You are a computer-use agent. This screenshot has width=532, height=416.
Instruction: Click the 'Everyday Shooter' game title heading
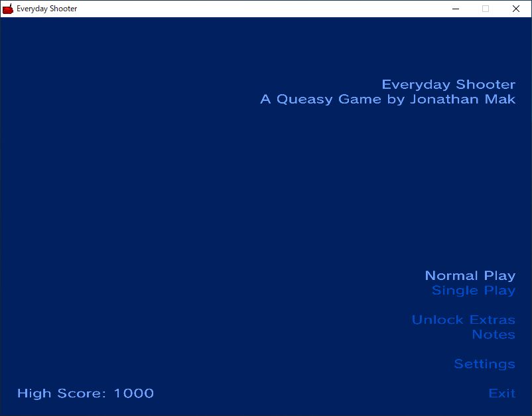(x=448, y=84)
